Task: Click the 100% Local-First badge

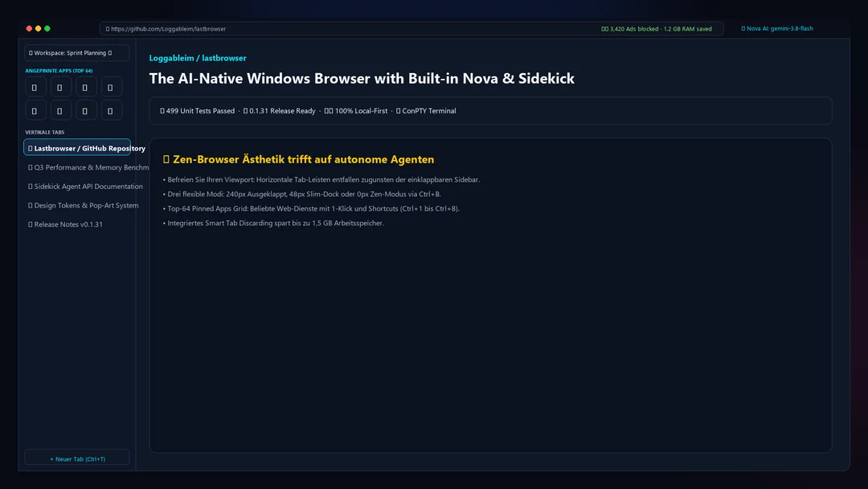Action: pos(355,111)
